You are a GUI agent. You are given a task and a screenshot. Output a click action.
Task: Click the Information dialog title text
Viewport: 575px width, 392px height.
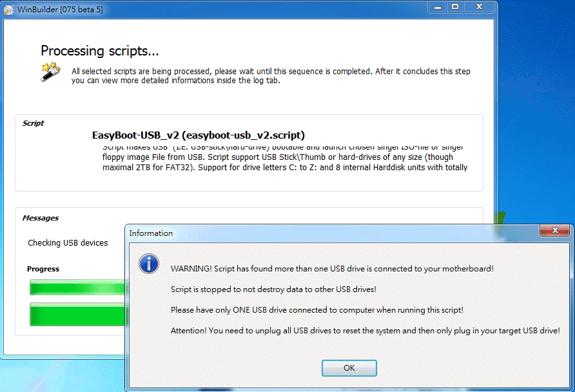[151, 233]
